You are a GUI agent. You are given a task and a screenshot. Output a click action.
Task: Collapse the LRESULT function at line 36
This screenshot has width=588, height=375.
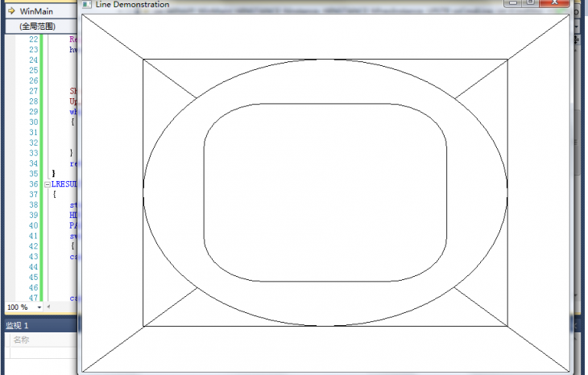pyautogui.click(x=48, y=184)
